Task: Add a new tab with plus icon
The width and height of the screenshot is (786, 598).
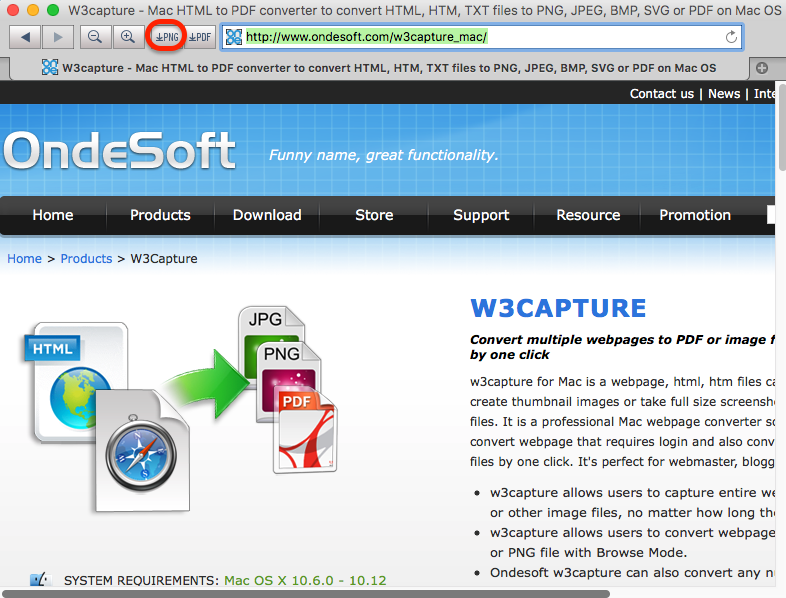Action: click(x=761, y=68)
